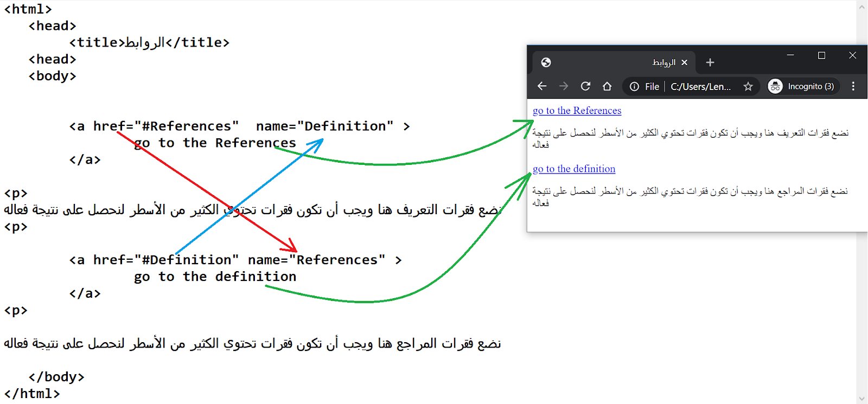Open the browser three-dot menu
Image resolution: width=868 pixels, height=404 pixels.
853,86
